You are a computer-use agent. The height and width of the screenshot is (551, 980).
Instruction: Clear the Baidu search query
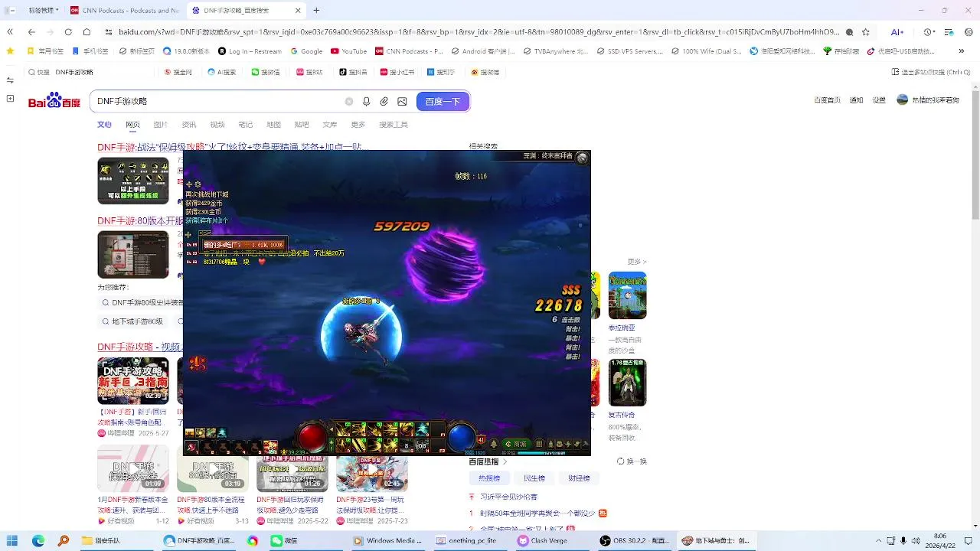tap(349, 101)
